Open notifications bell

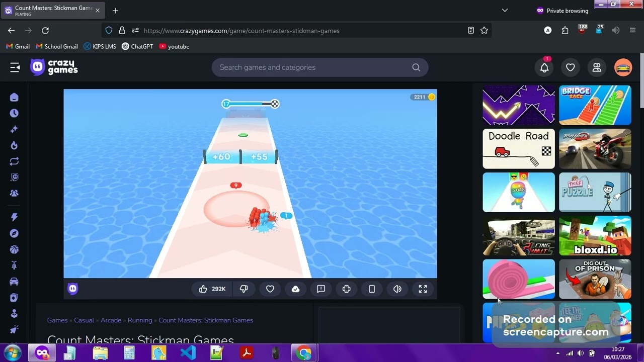pos(544,67)
